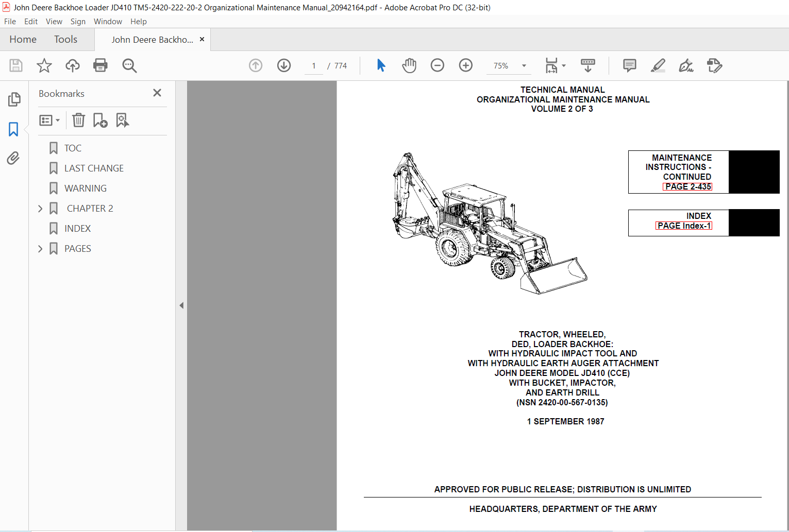Expand the CHAPTER 2 bookmark

(40, 209)
